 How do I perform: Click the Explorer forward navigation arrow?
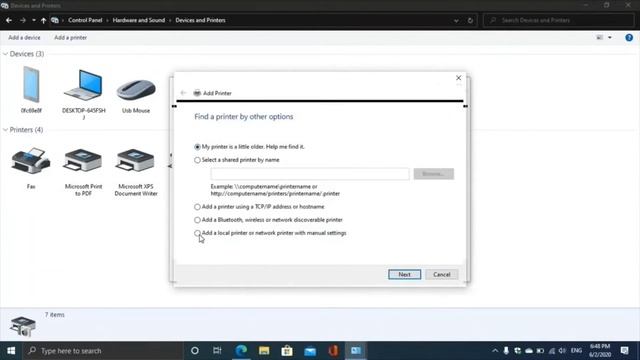pyautogui.click(x=22, y=20)
